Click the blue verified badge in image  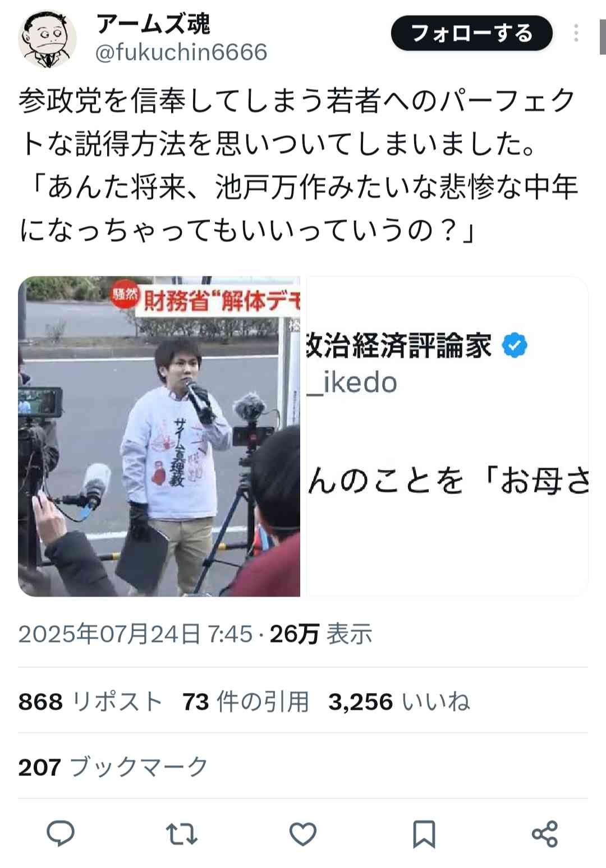[x=515, y=345]
